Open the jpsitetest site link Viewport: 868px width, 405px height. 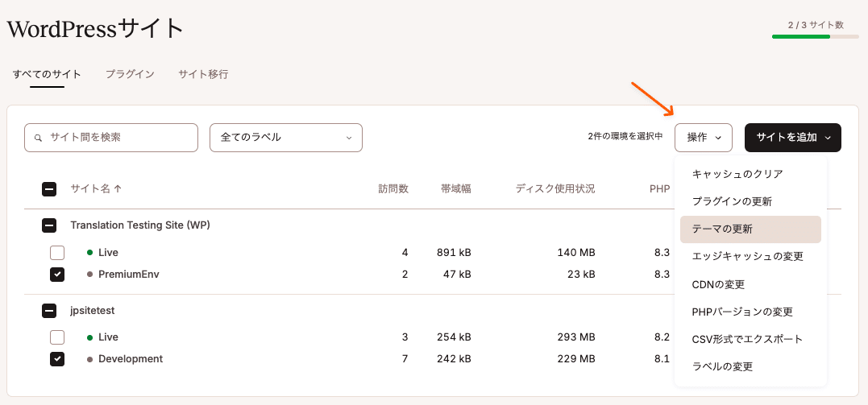click(x=93, y=311)
